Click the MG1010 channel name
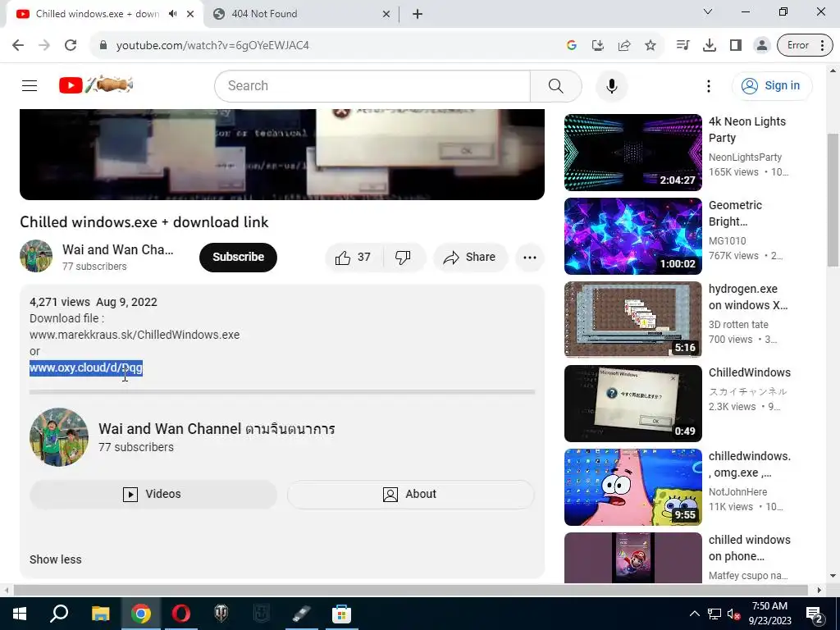This screenshot has height=630, width=840. point(727,241)
